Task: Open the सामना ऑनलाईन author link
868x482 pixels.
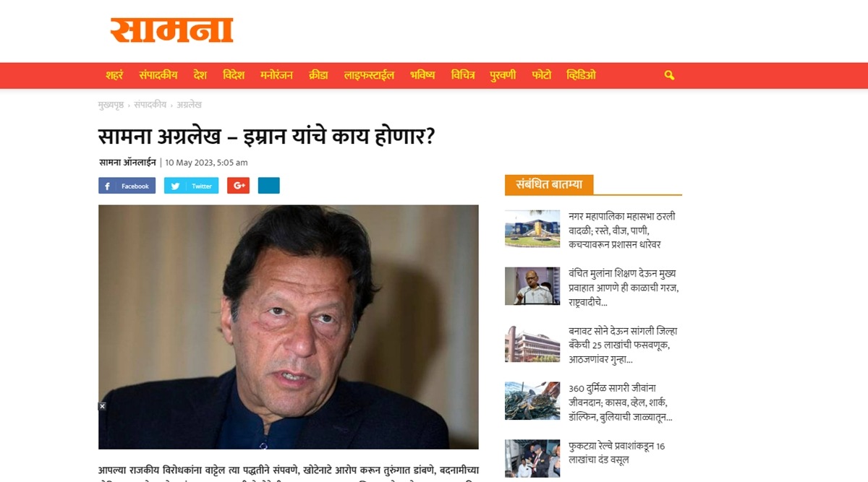Action: tap(127, 163)
